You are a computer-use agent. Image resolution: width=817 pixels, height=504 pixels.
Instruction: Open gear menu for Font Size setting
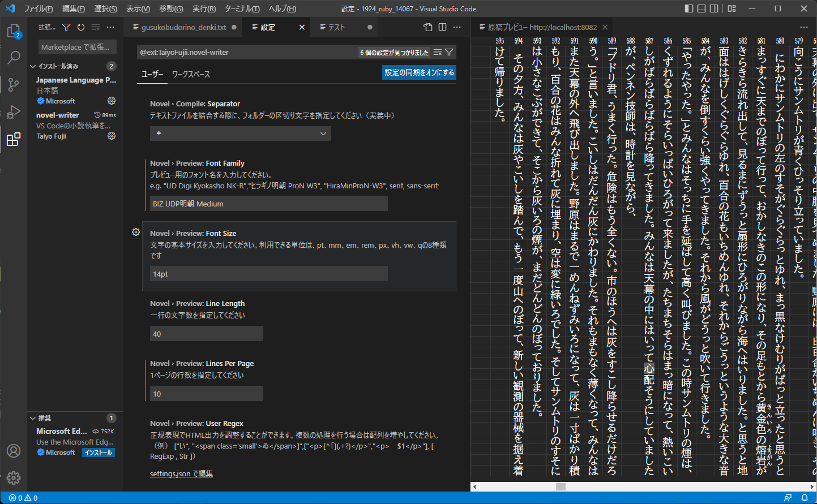pyautogui.click(x=136, y=232)
